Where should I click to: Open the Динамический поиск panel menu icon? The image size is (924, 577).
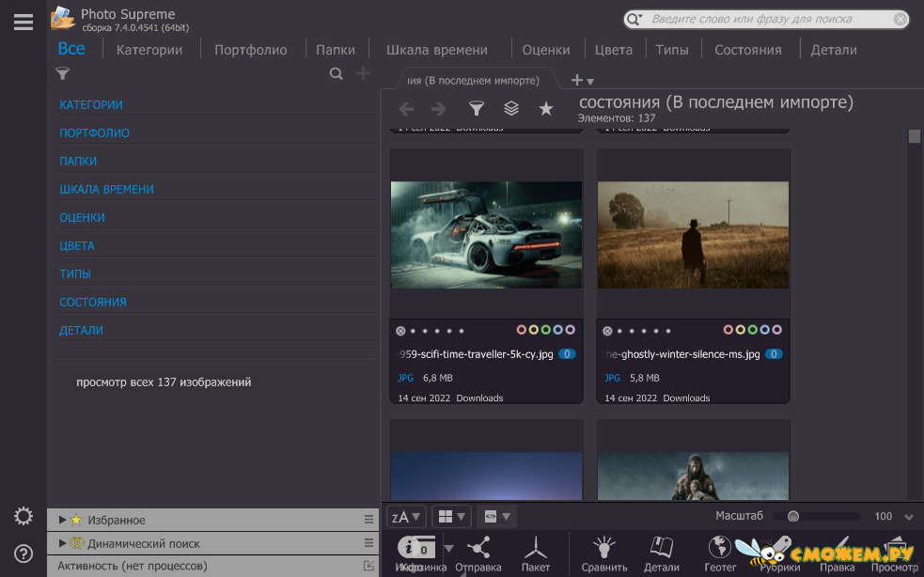tap(368, 543)
